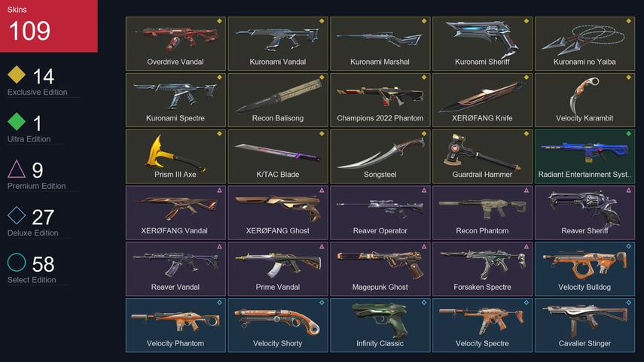Open the Kuronami no Yaiba skin
The width and height of the screenshot is (644, 362).
click(x=584, y=44)
